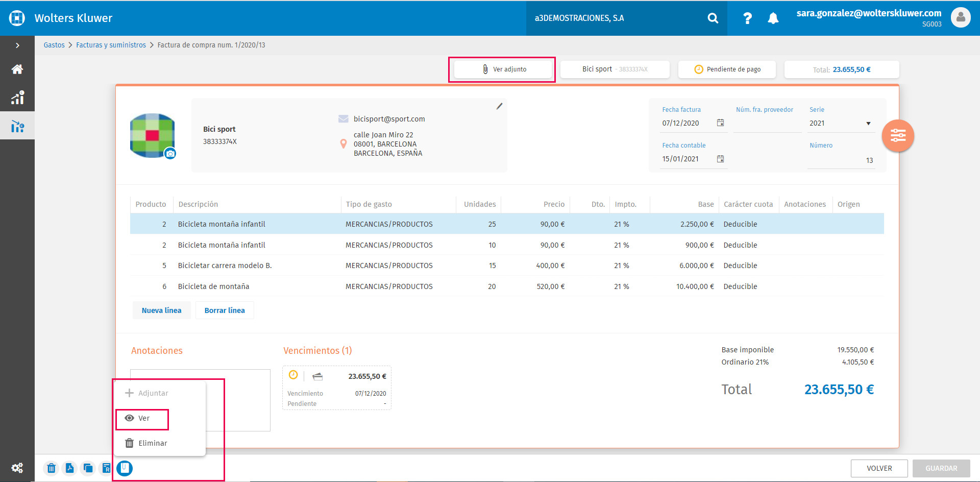
Task: Open the user profile avatar
Action: 961,18
